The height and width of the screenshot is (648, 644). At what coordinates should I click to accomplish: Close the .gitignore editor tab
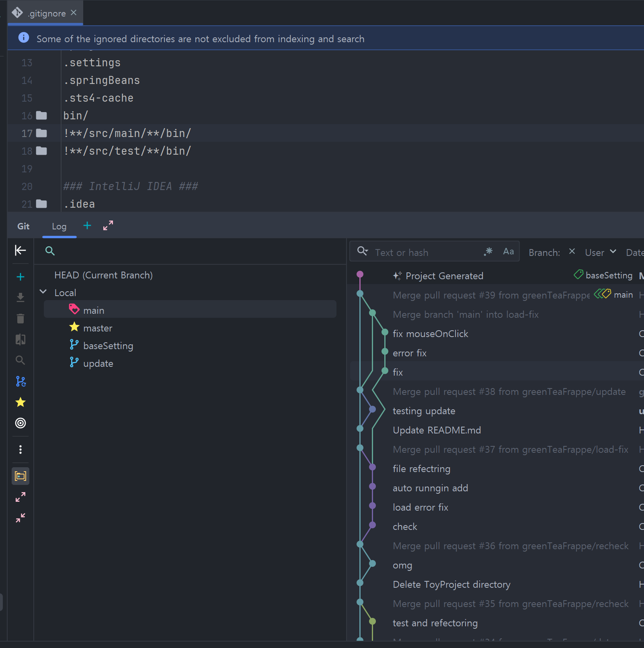point(74,13)
